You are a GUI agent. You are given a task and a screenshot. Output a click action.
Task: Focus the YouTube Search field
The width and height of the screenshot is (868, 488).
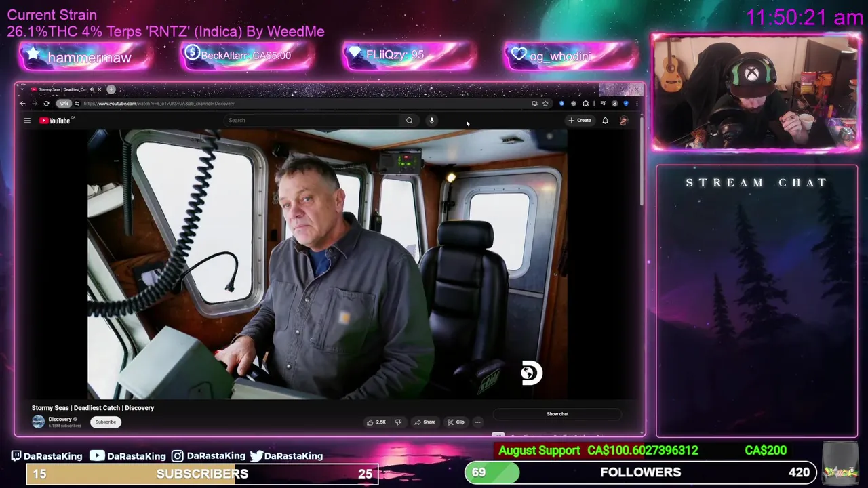[x=313, y=121]
